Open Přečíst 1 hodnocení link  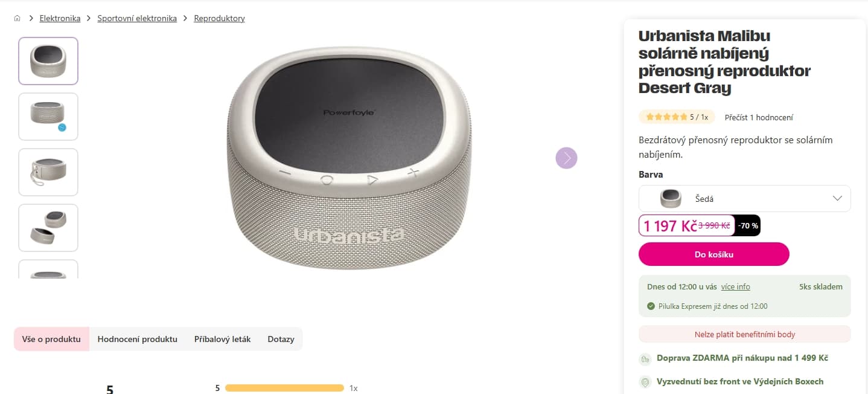pos(759,117)
